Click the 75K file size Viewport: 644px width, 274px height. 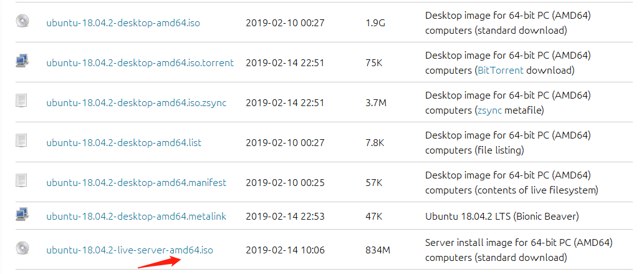pos(374,63)
